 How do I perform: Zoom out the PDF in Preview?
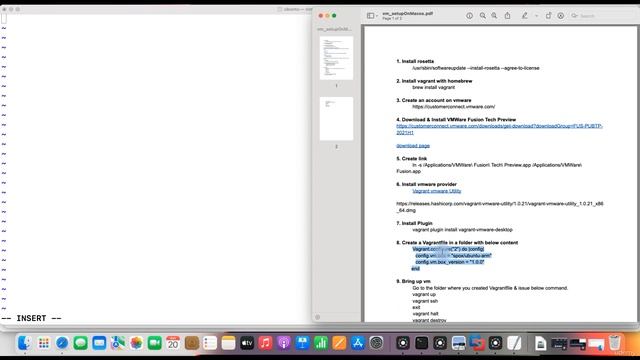tap(482, 16)
